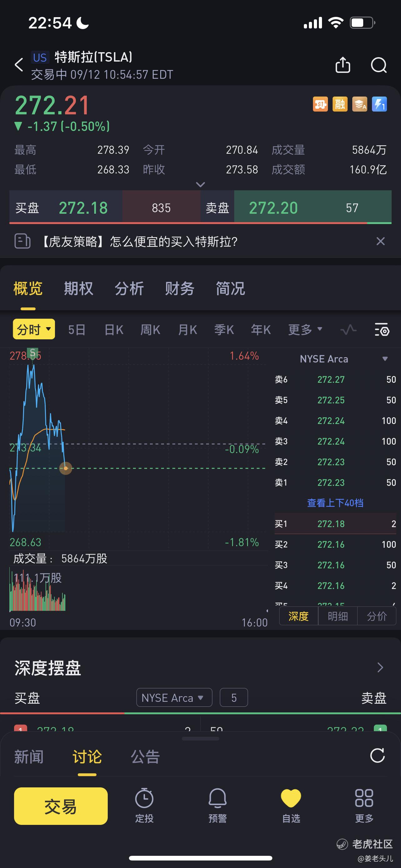Select 年K chart period
This screenshot has height=868, width=401.
click(x=261, y=330)
